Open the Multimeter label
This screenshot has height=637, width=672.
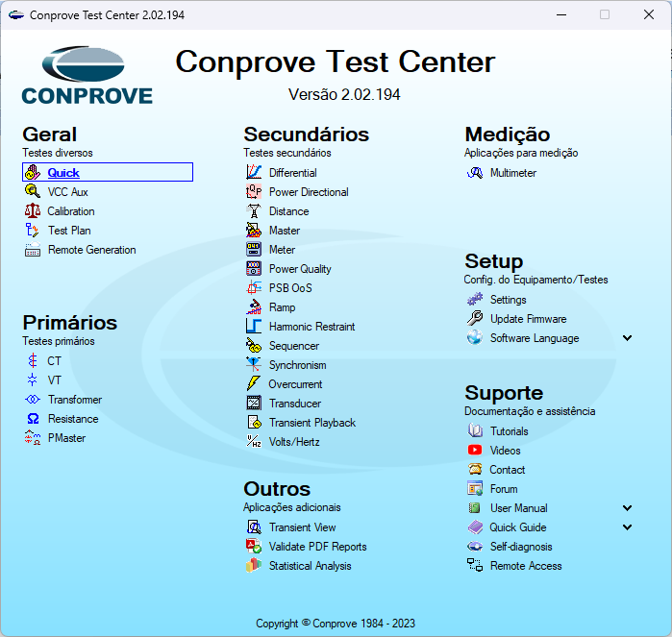click(x=513, y=173)
